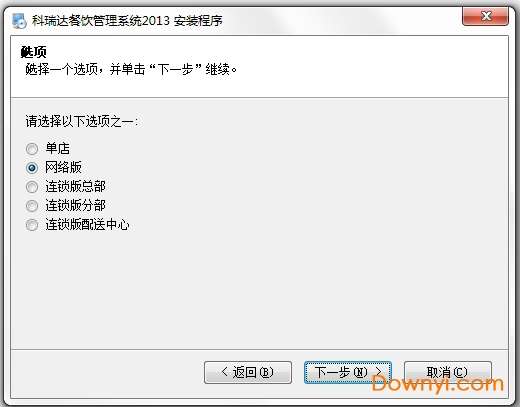Click the instruction text mentioning 下一步

pos(131,69)
